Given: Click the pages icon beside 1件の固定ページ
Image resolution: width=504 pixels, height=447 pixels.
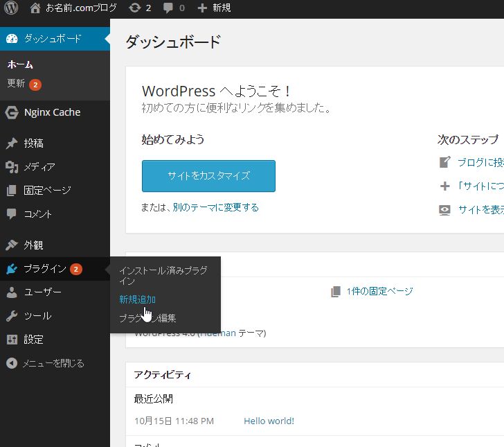Looking at the screenshot, I should (x=336, y=292).
